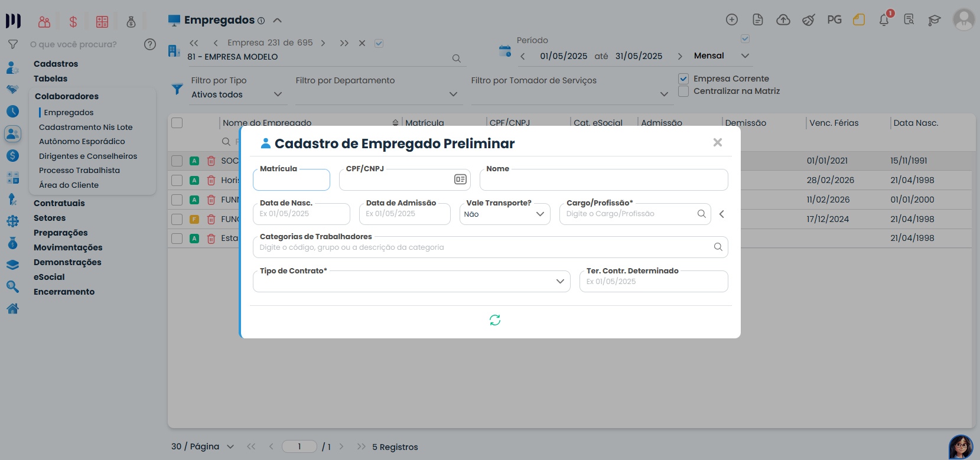Screen dimensions: 980x460
Task: Open the Filtro por Tipo dropdown
Action: pos(237,94)
